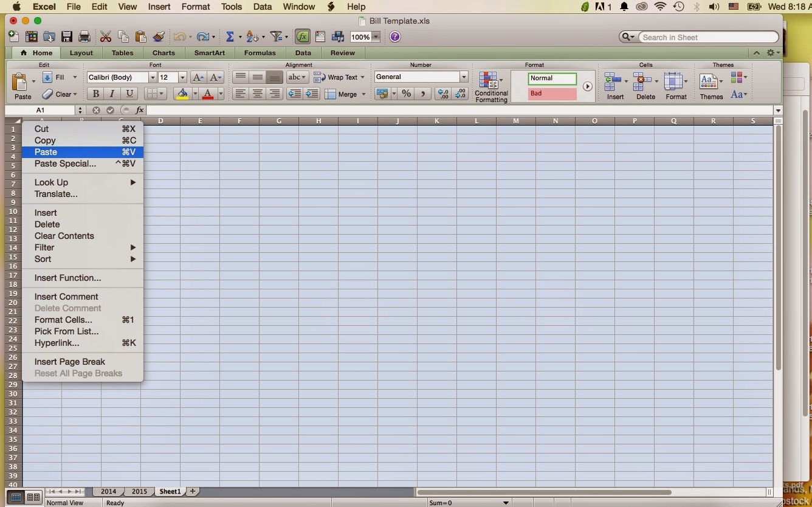The image size is (812, 507).
Task: Apply the yellow fill color
Action: click(x=182, y=94)
